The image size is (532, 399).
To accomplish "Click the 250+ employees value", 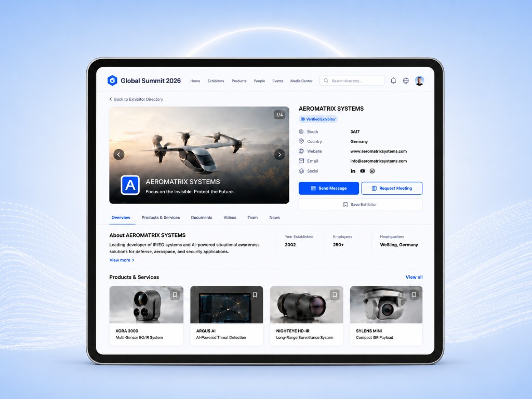I will 338,245.
